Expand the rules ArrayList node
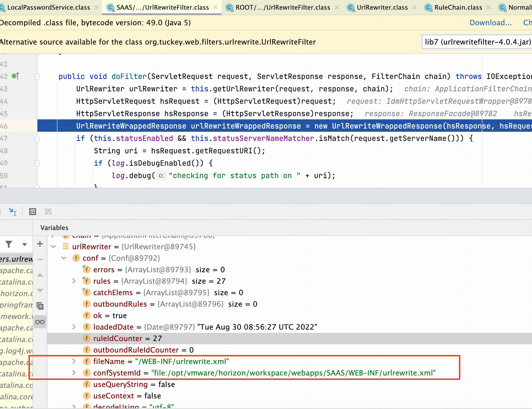Image resolution: width=532 pixels, height=409 pixels. 74,281
